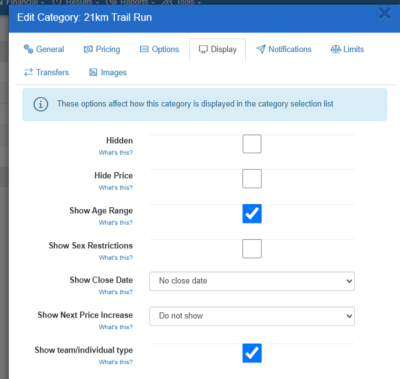Click the Show Close Date label
Screen dimensions: 400x379
click(101, 280)
